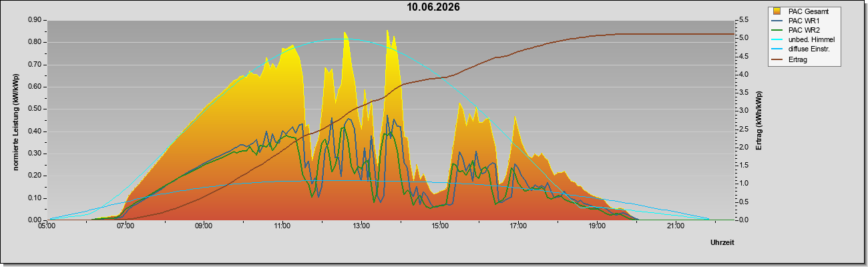Click the 0.10 left axis value
The image size is (868, 267).
click(x=35, y=198)
